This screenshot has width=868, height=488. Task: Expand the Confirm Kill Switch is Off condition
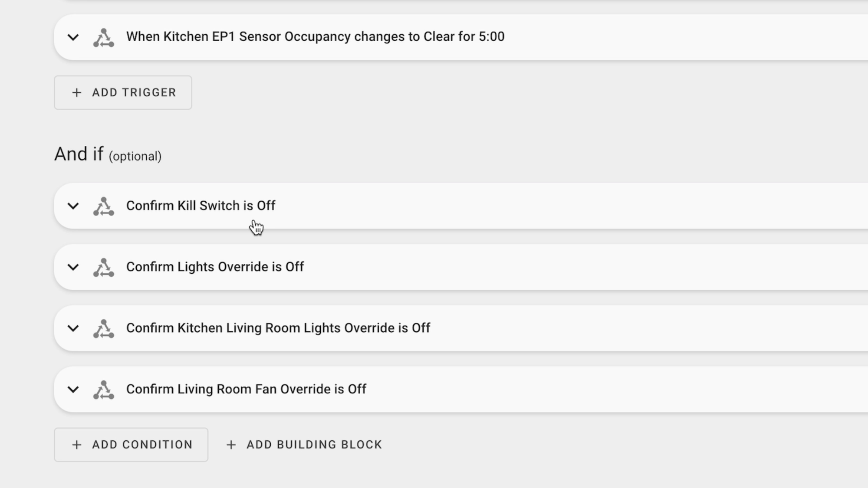pos(73,206)
